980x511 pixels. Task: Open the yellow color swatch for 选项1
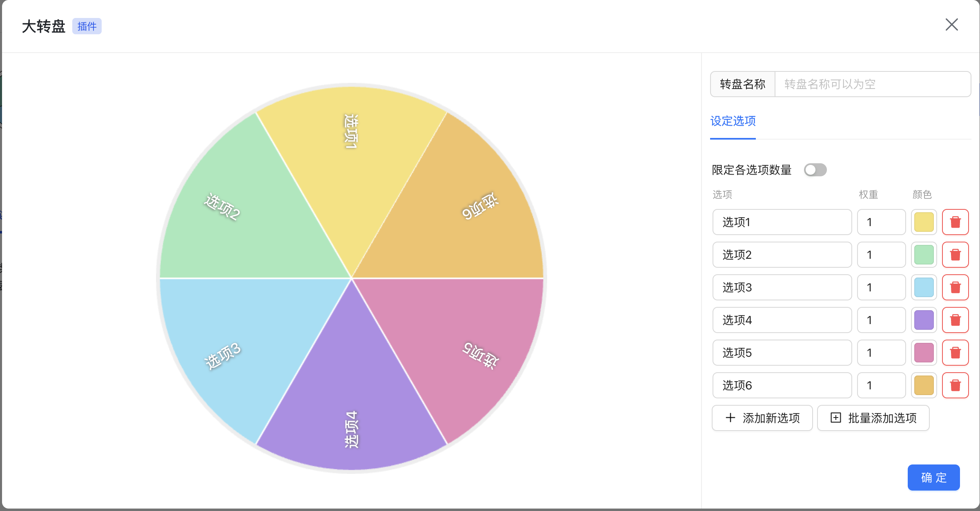(924, 222)
